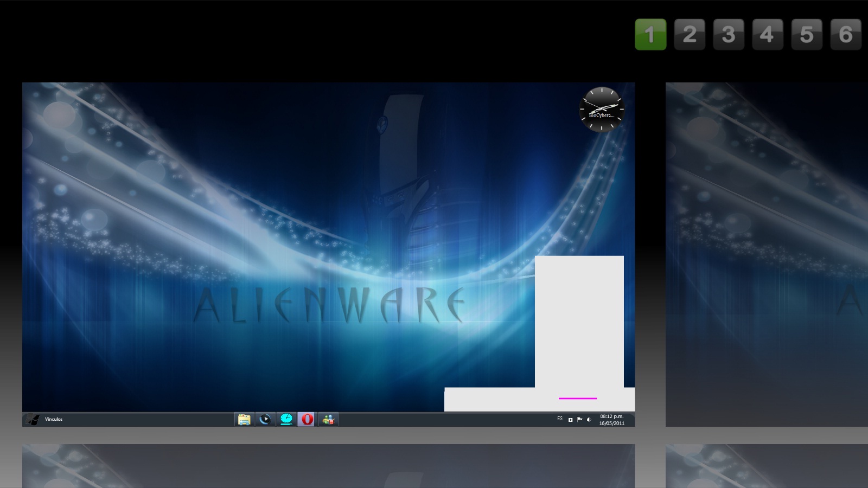Click the Vínculos toolbar label
Screen dimensions: 868x488
pos(54,419)
